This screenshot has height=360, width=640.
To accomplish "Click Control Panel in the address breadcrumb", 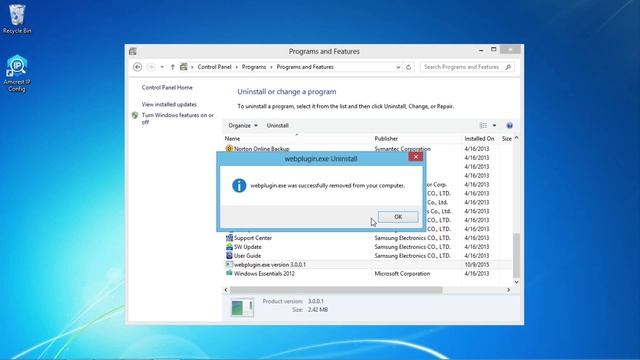I will point(214,67).
